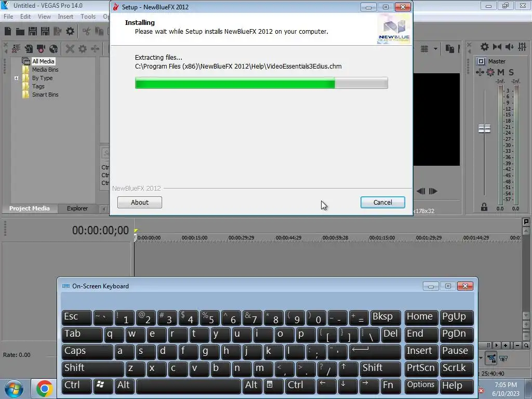Image resolution: width=532 pixels, height=399 pixels.
Task: Click the Downmix Output icon in Master panel
Action: pos(497,47)
